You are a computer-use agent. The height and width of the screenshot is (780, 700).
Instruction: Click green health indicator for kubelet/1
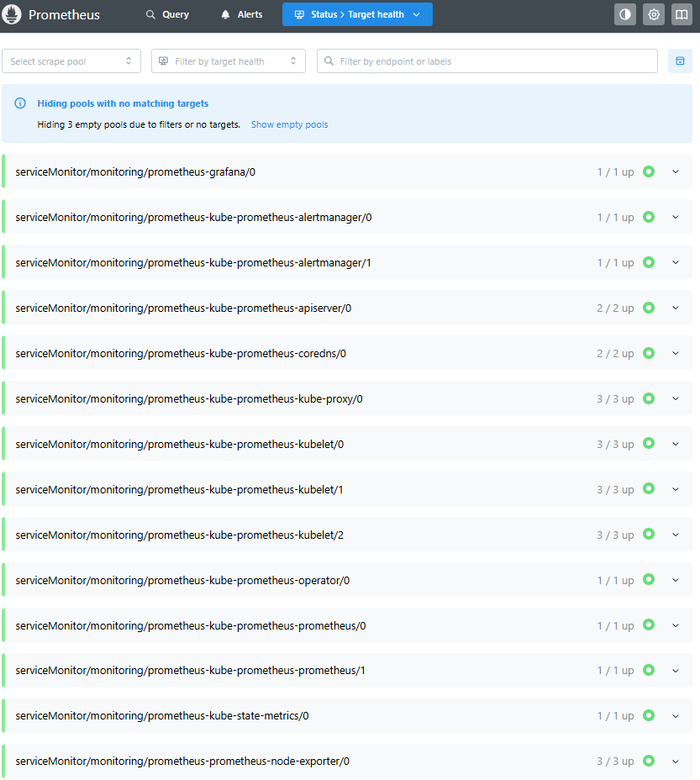648,489
